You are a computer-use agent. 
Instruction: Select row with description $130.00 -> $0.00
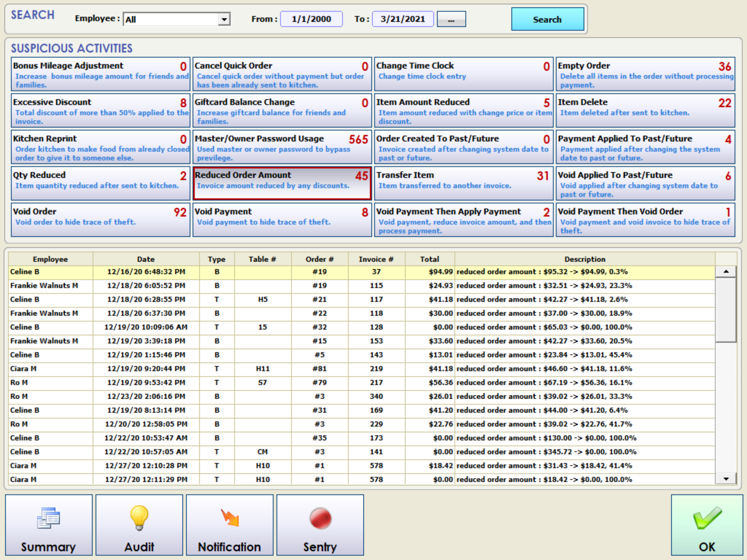(362, 438)
